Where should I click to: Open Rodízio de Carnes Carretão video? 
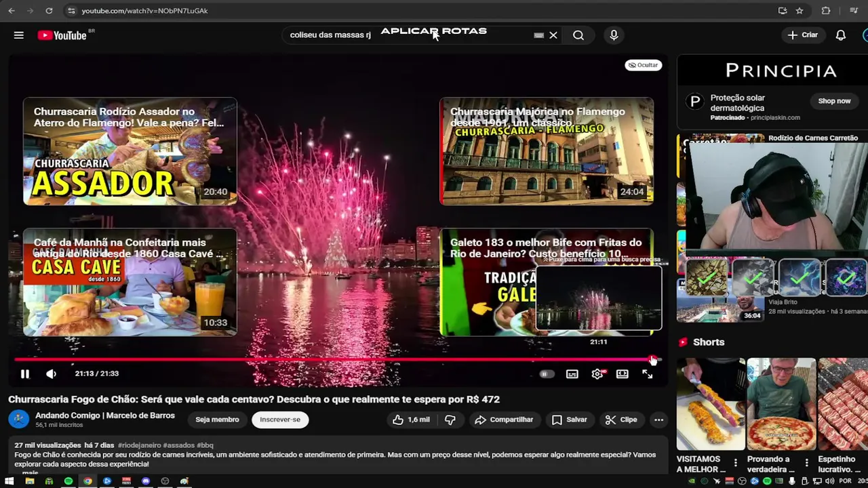[x=813, y=138]
